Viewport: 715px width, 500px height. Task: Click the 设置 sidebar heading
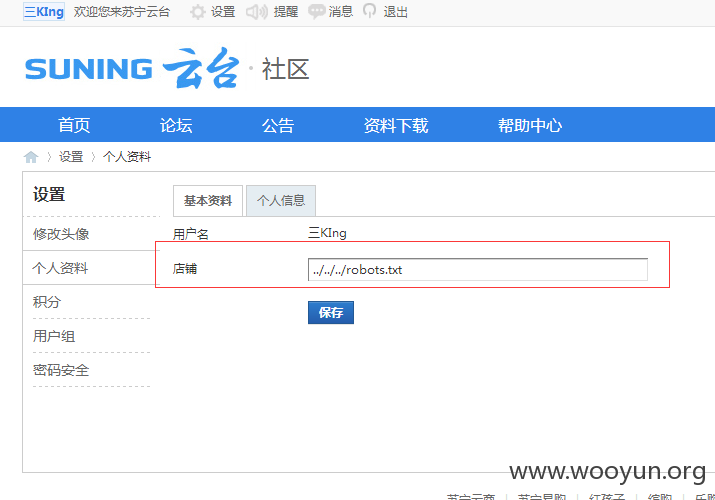pos(49,194)
